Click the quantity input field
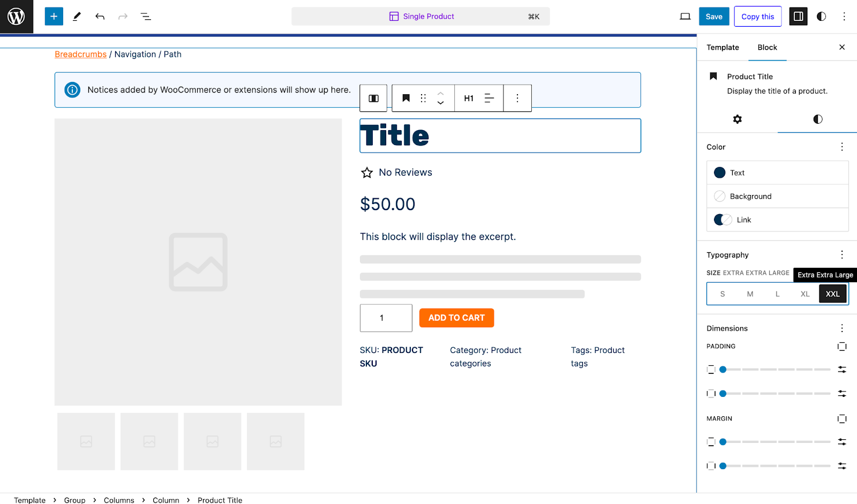857x504 pixels. (386, 318)
